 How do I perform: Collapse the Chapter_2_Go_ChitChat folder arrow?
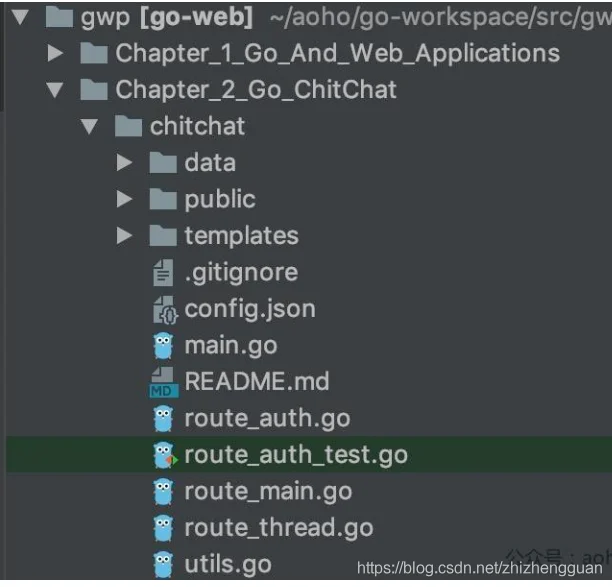pos(55,90)
